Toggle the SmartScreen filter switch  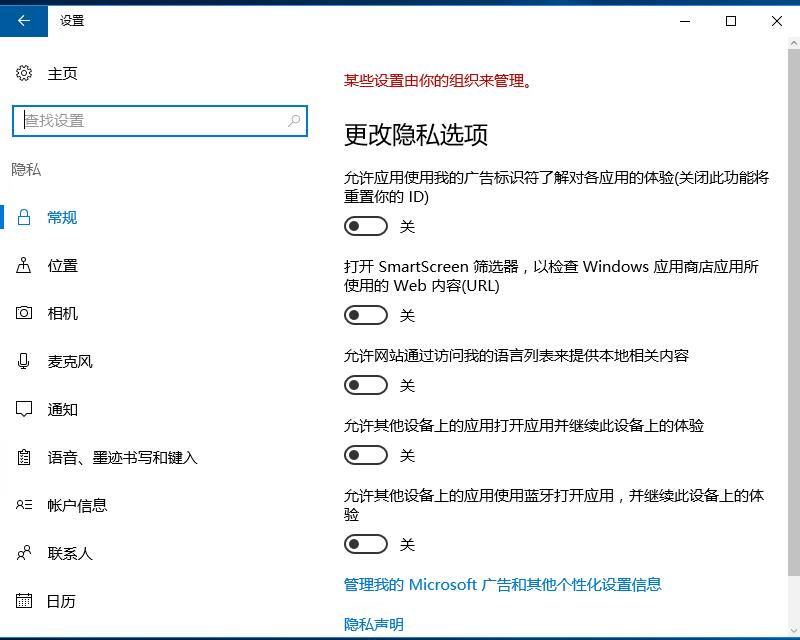[x=366, y=315]
